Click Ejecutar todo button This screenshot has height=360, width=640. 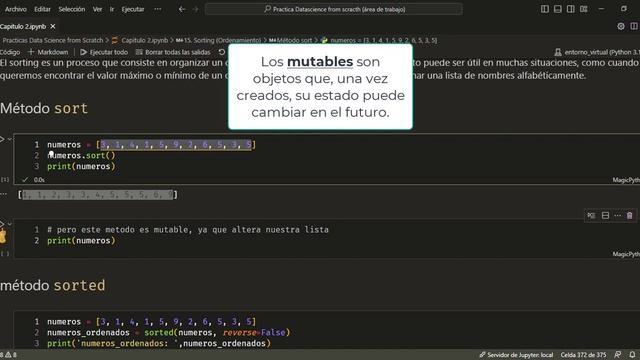click(104, 52)
